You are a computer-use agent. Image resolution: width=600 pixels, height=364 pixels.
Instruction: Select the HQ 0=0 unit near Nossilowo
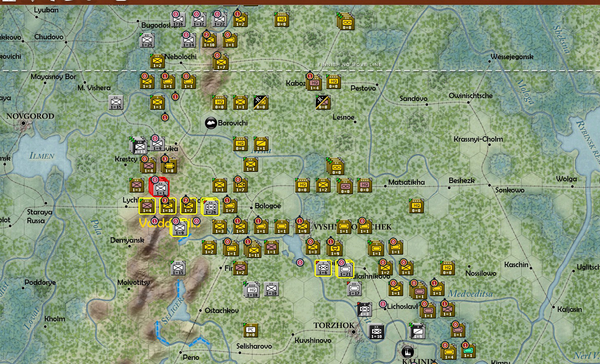(448, 268)
